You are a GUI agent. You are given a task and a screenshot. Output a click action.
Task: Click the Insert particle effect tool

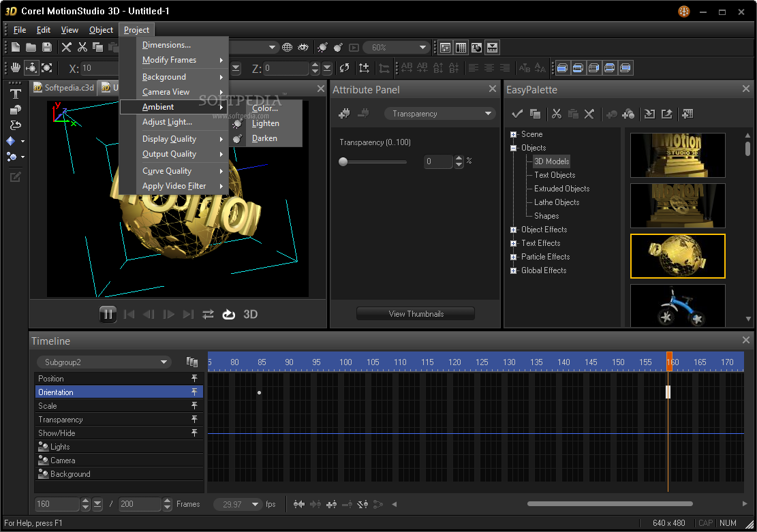pyautogui.click(x=12, y=157)
